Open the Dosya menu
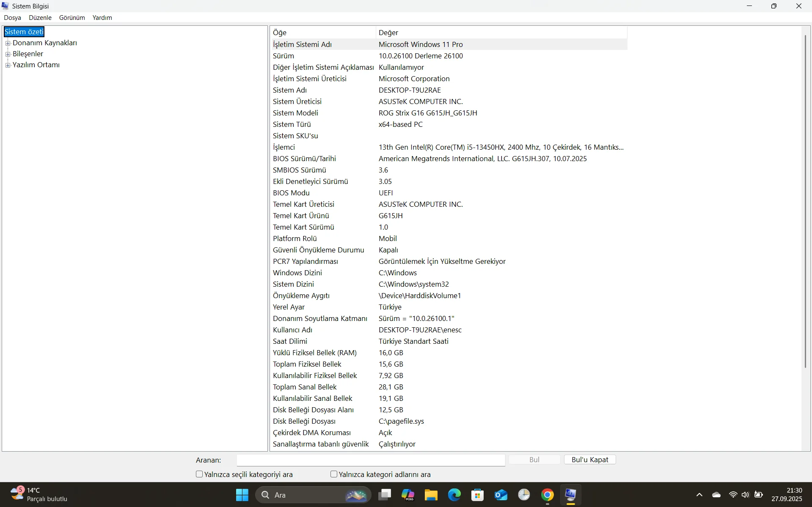This screenshot has width=812, height=507. [13, 18]
